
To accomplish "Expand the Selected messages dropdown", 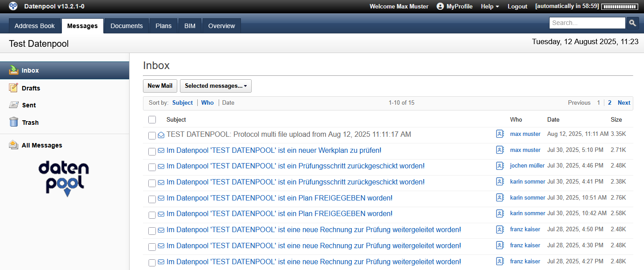I will point(216,86).
